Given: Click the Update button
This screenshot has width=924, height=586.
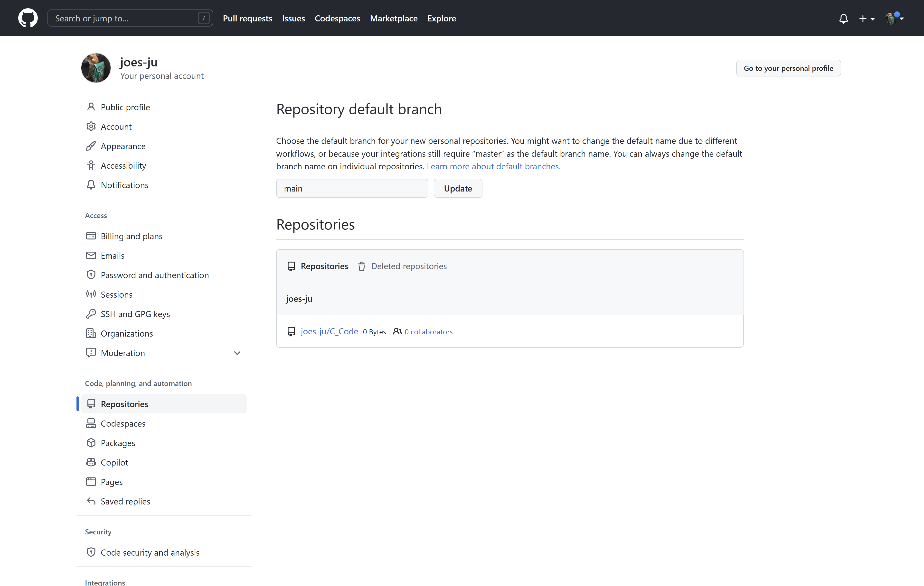Looking at the screenshot, I should (x=458, y=188).
